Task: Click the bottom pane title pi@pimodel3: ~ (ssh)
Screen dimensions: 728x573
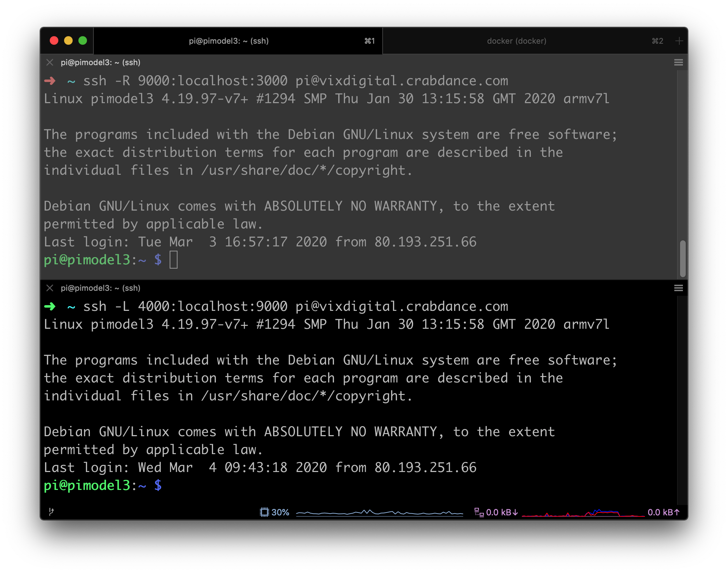Action: [101, 288]
